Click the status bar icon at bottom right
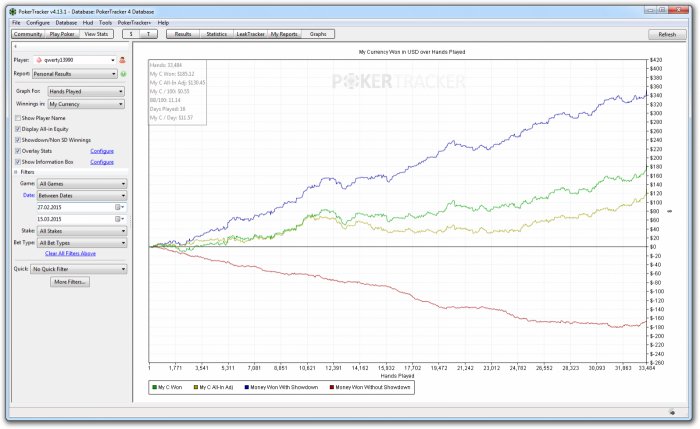This screenshot has width=700, height=429. (x=672, y=413)
